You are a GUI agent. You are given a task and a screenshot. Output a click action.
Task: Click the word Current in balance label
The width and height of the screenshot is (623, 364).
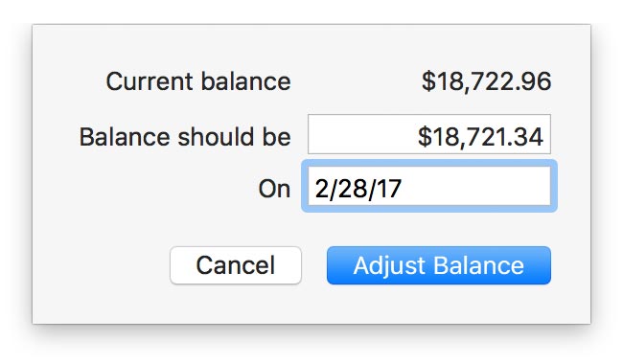pos(150,81)
